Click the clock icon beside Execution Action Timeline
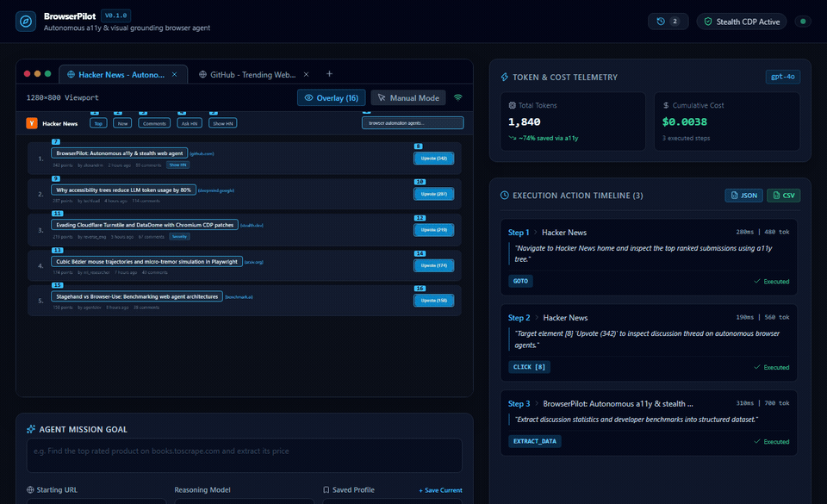Screen dimensions: 827x504 pos(505,196)
